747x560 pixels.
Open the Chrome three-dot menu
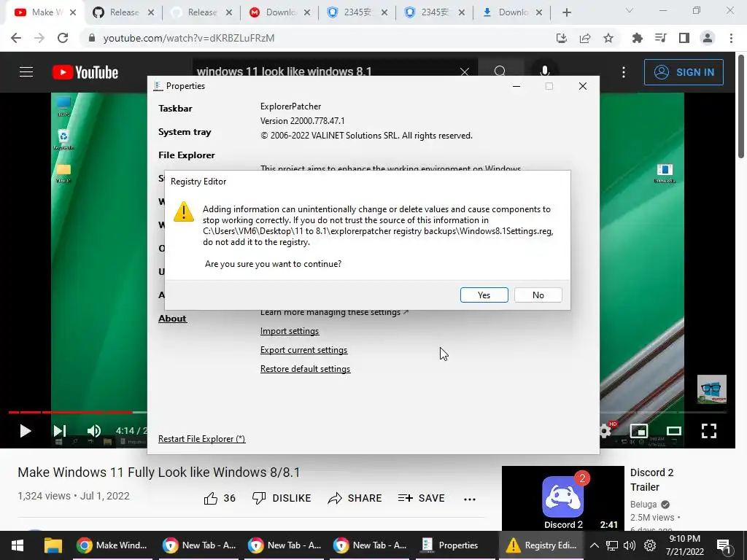tap(731, 38)
